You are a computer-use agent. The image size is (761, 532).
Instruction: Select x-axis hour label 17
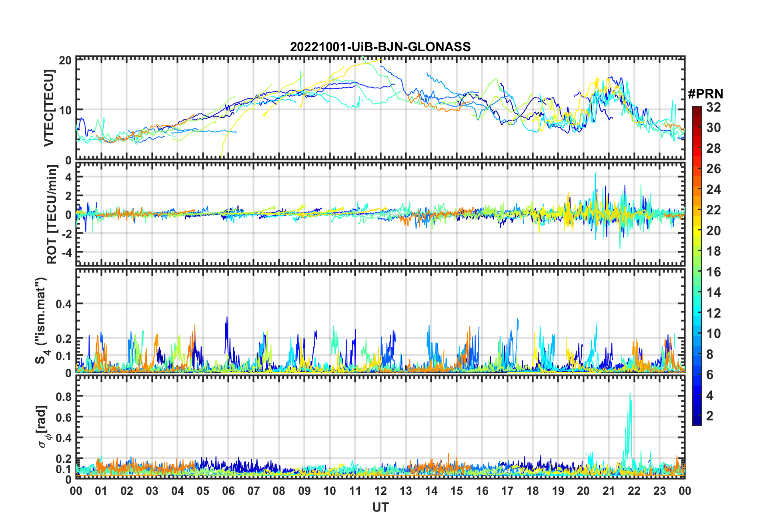507,491
